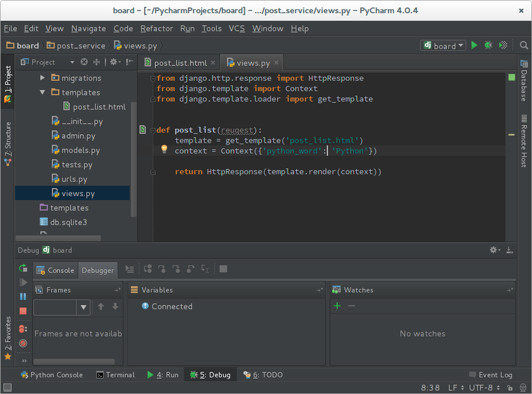Image resolution: width=532 pixels, height=394 pixels.
Task: Click the hector inspector icon in status bar
Action: click(x=523, y=387)
